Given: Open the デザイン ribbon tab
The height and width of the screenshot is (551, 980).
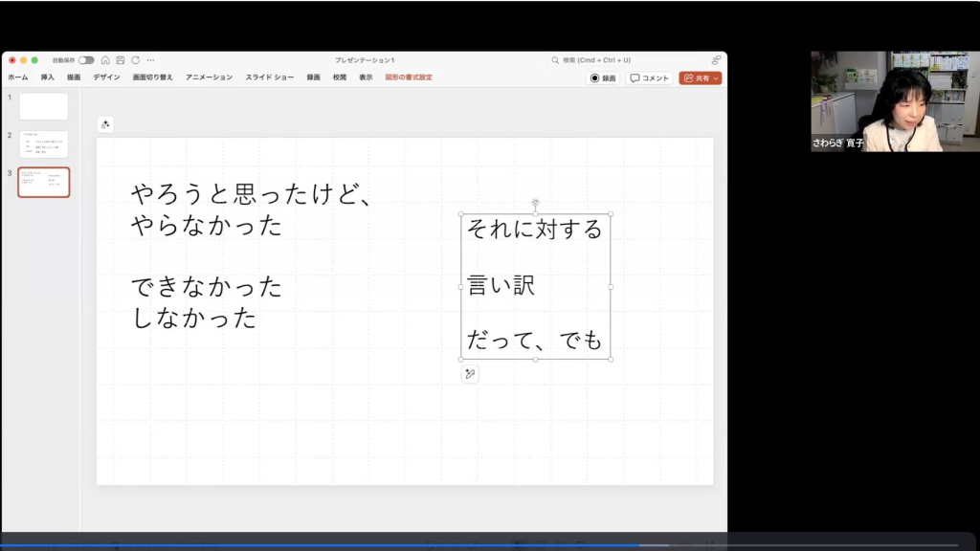Looking at the screenshot, I should tap(107, 77).
